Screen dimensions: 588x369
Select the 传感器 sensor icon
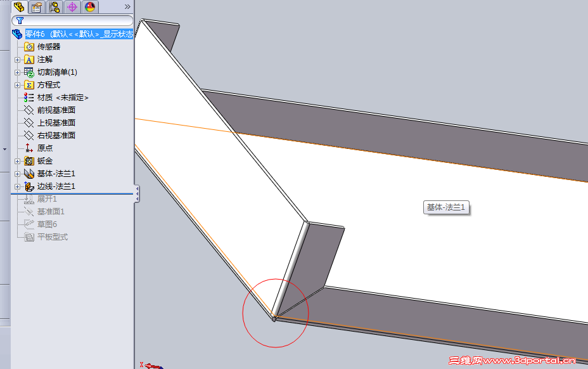coord(29,47)
